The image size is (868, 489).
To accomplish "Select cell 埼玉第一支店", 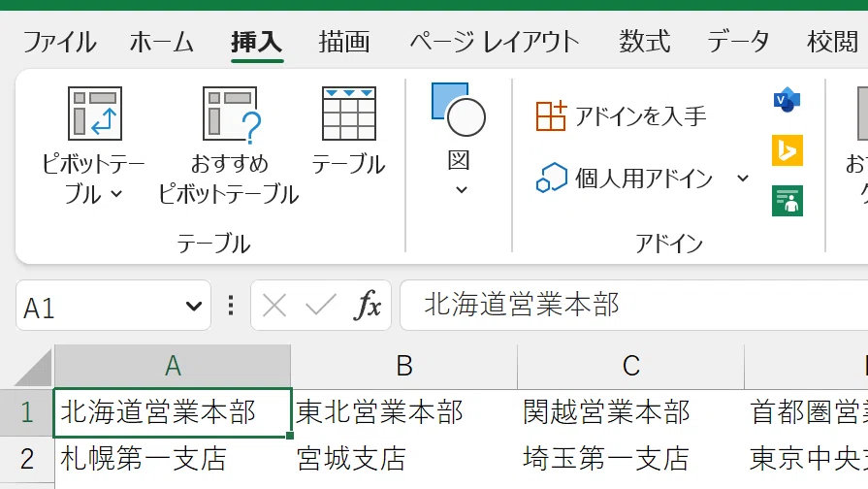I will [631, 460].
